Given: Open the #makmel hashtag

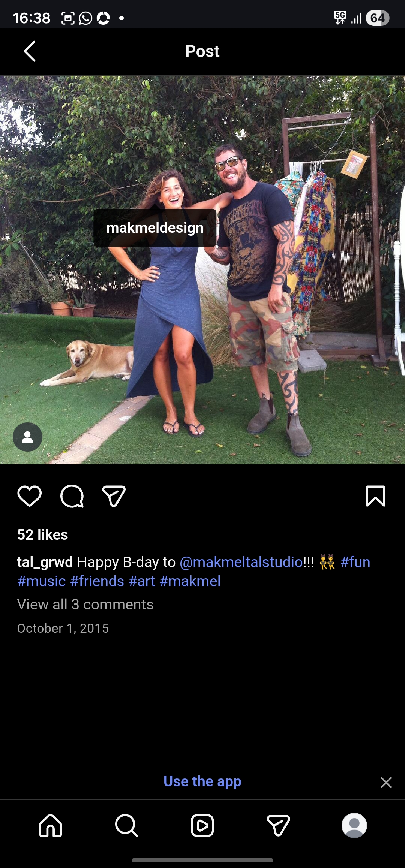Looking at the screenshot, I should (x=190, y=581).
